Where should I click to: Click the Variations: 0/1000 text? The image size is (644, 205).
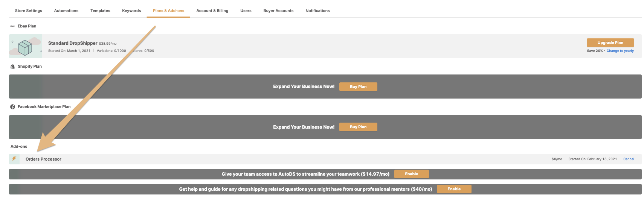(111, 51)
